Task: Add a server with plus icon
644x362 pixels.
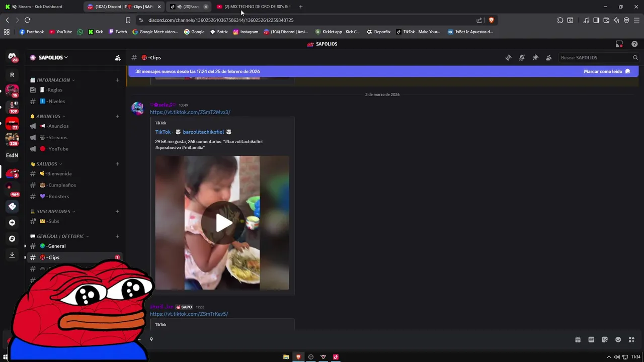Action: pos(12,222)
